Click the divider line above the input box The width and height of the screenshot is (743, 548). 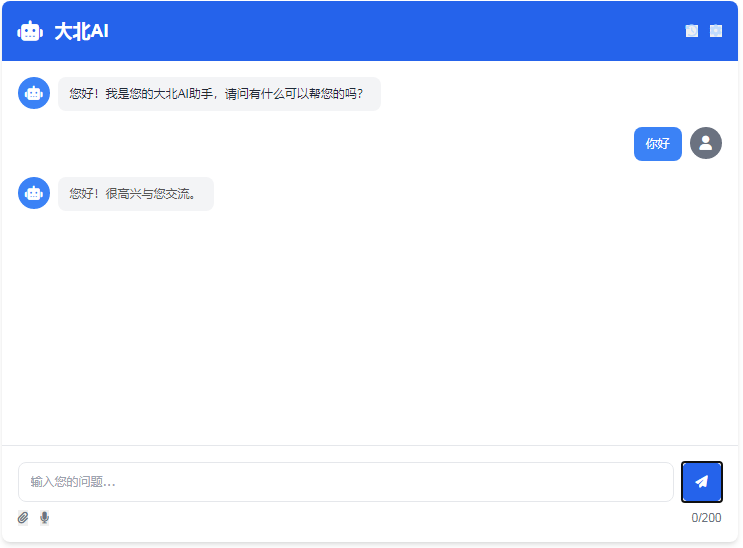(x=370, y=445)
